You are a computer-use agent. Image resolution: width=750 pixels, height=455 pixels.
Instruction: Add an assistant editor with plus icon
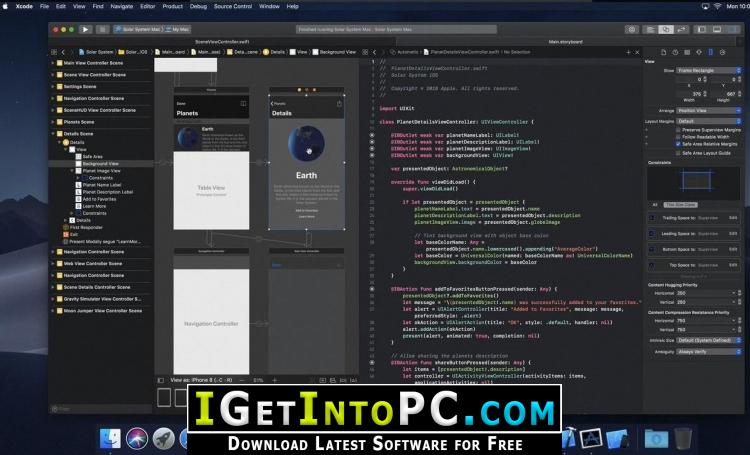pos(628,52)
